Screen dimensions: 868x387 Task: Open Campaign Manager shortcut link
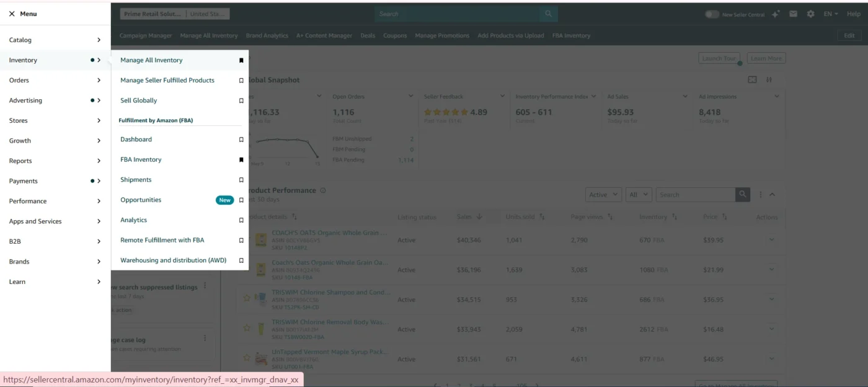click(146, 35)
